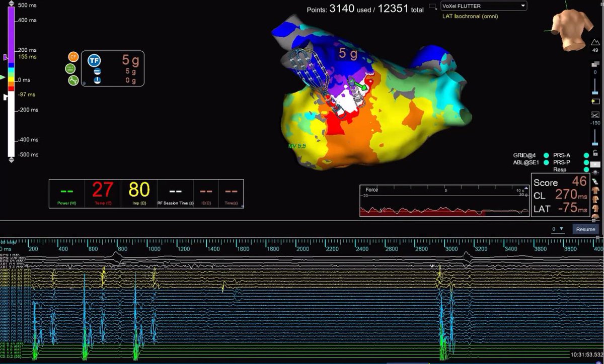Open the VoXel FLUTTER map dropdown

(x=483, y=6)
